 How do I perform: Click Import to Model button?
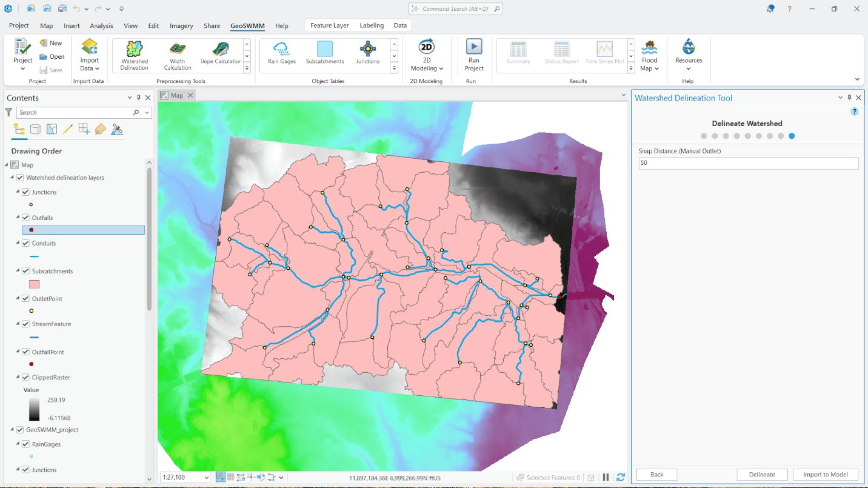[826, 474]
